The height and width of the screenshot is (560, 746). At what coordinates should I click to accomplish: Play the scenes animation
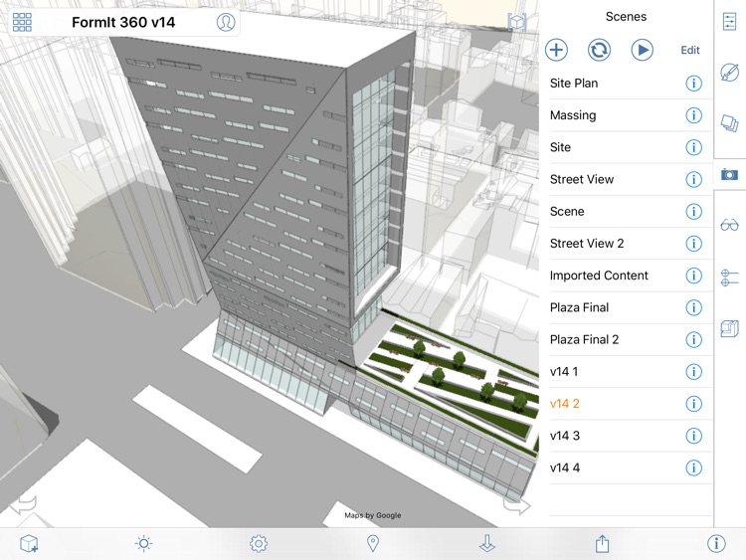(x=642, y=50)
